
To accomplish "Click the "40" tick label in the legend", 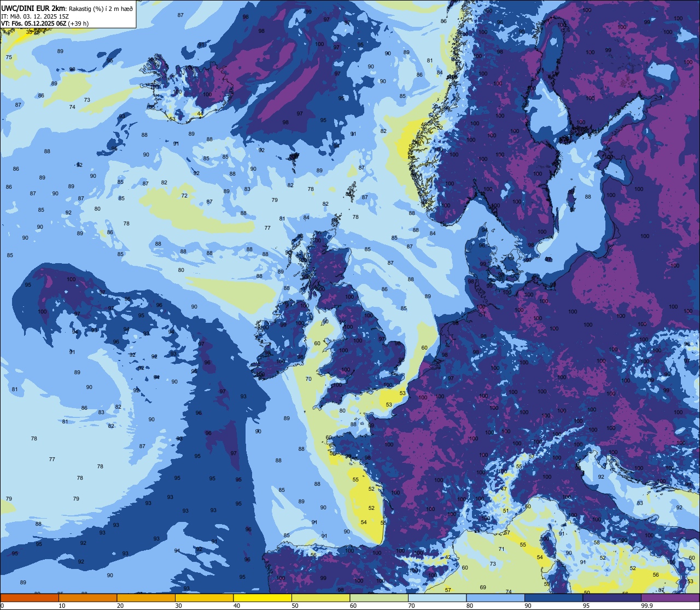I will (x=237, y=606).
